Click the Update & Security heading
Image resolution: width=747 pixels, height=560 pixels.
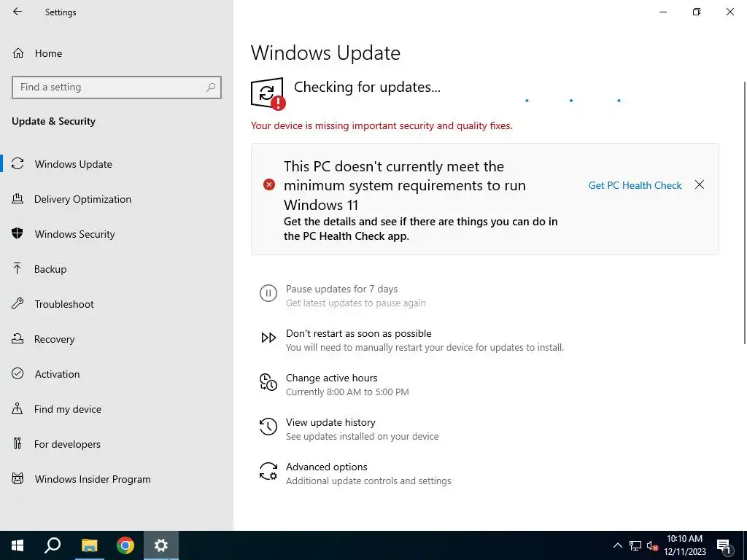53,122
